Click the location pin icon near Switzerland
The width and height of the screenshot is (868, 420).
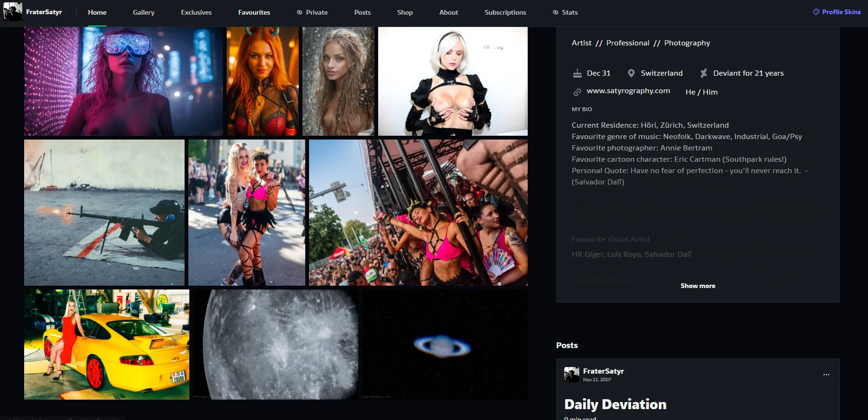631,73
